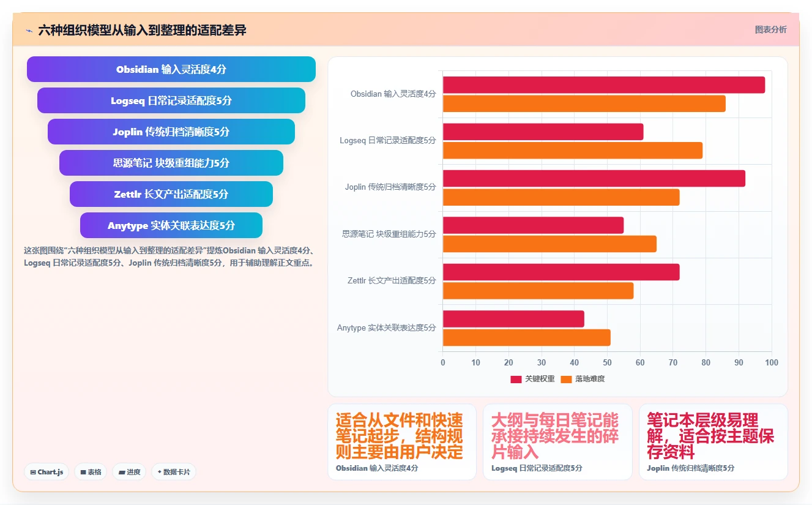Click the chart axis label Obsidian 输入灵活度4分

[x=393, y=94]
